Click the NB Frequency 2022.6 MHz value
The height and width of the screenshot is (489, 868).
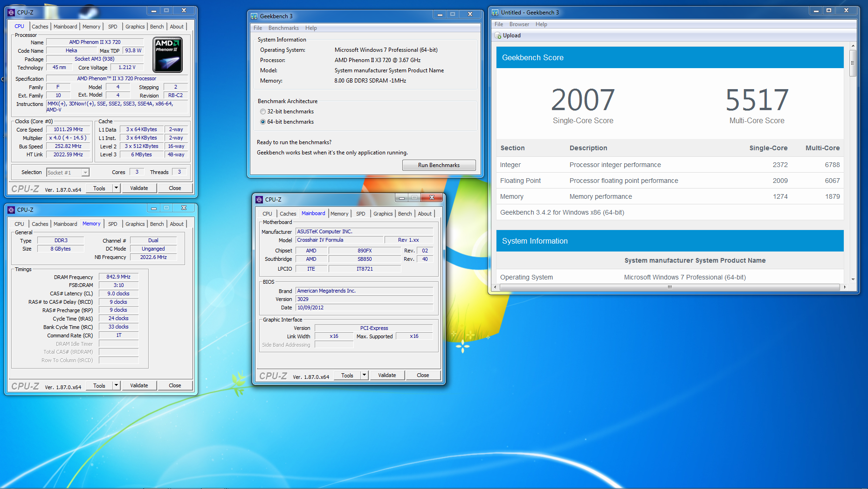(x=153, y=257)
